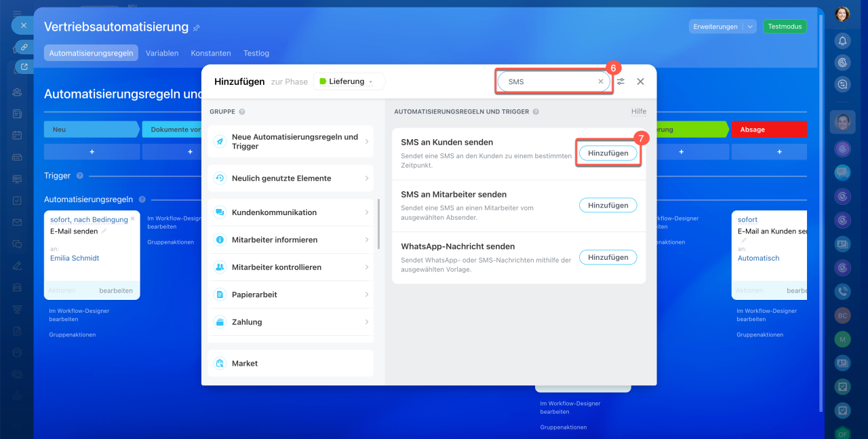Open the Market group
The image size is (868, 439).
290,364
